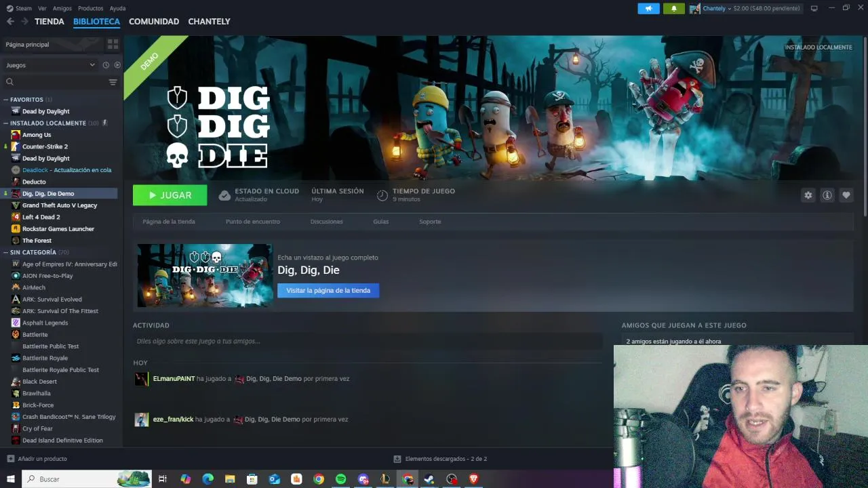
Task: Click Añadir un producto
Action: point(37,459)
